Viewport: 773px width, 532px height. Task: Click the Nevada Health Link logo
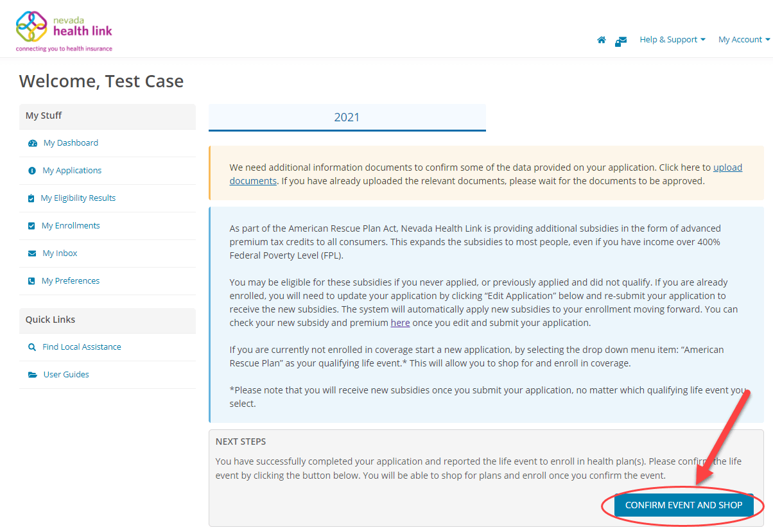[x=64, y=31]
